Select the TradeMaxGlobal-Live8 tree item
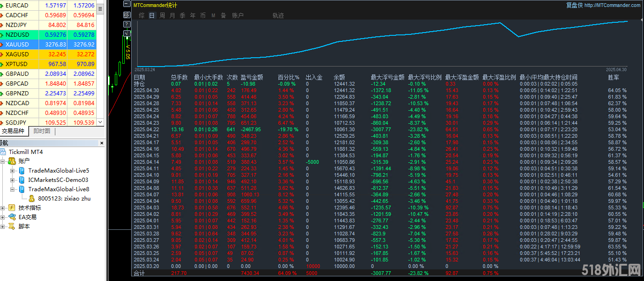Screen dimensions: 644x281 point(59,189)
